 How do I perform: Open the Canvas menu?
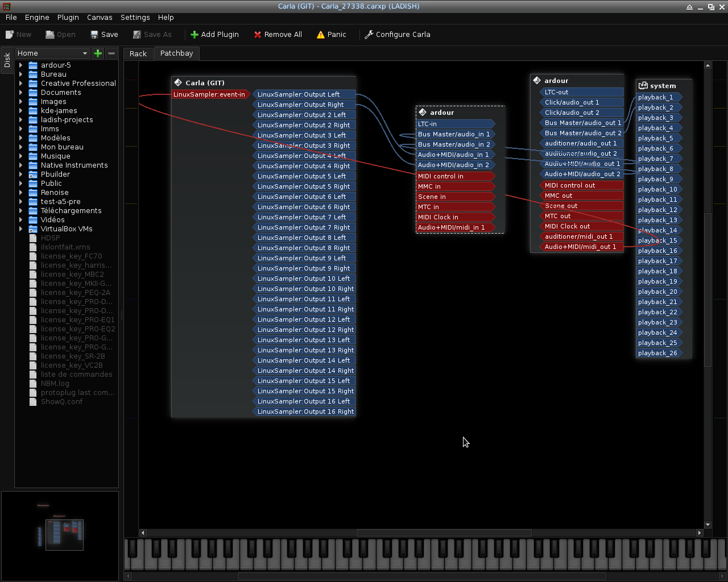pos(100,18)
